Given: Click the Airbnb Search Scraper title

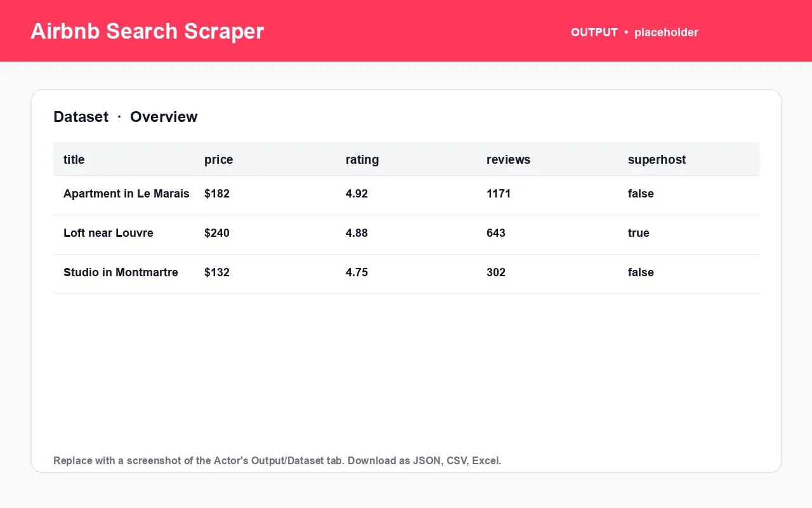Looking at the screenshot, I should point(147,31).
